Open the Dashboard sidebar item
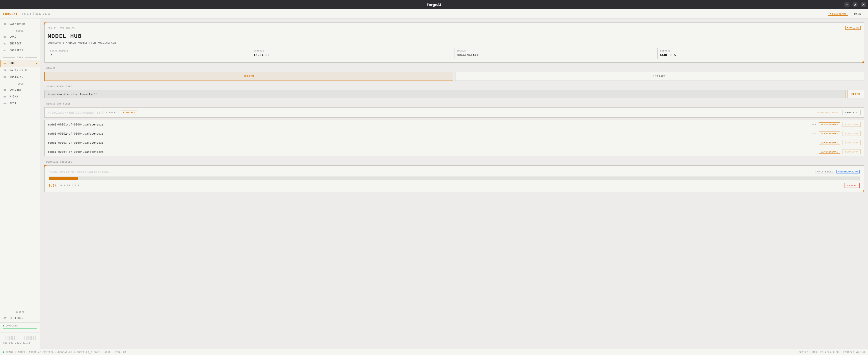The height and width of the screenshot is (355, 868). pos(17,24)
